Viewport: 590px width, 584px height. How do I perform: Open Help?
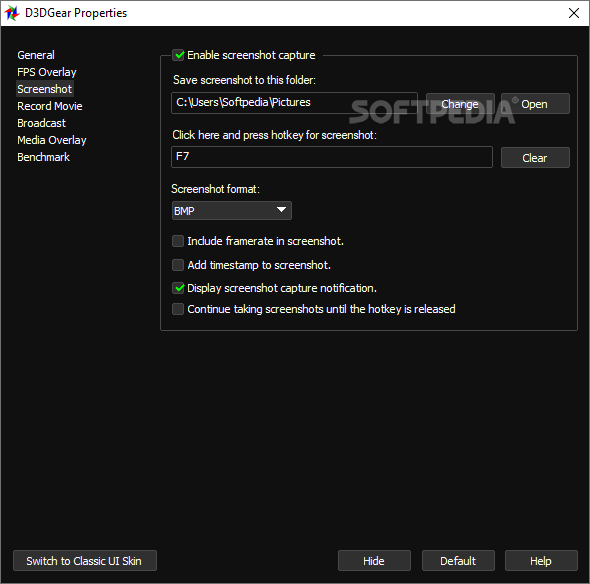click(541, 561)
